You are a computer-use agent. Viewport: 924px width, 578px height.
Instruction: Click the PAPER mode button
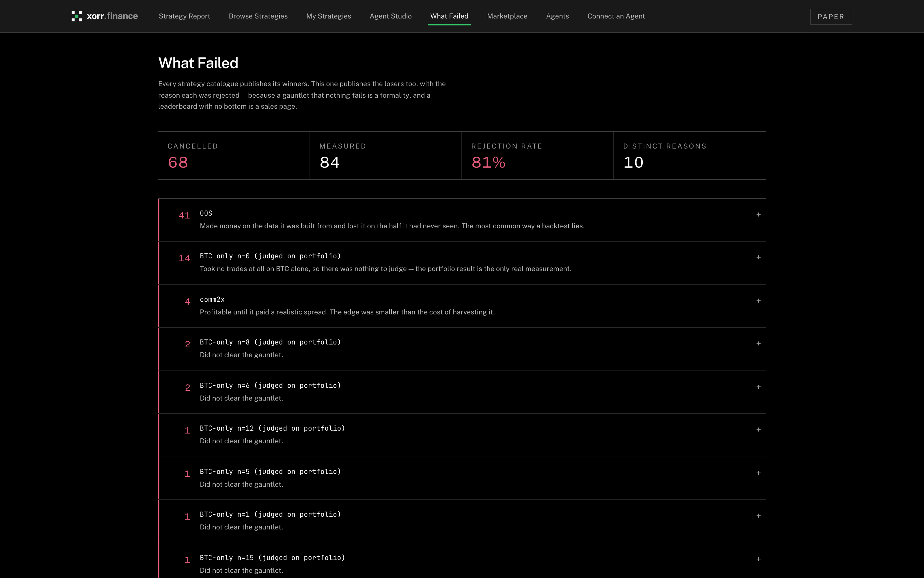point(831,17)
